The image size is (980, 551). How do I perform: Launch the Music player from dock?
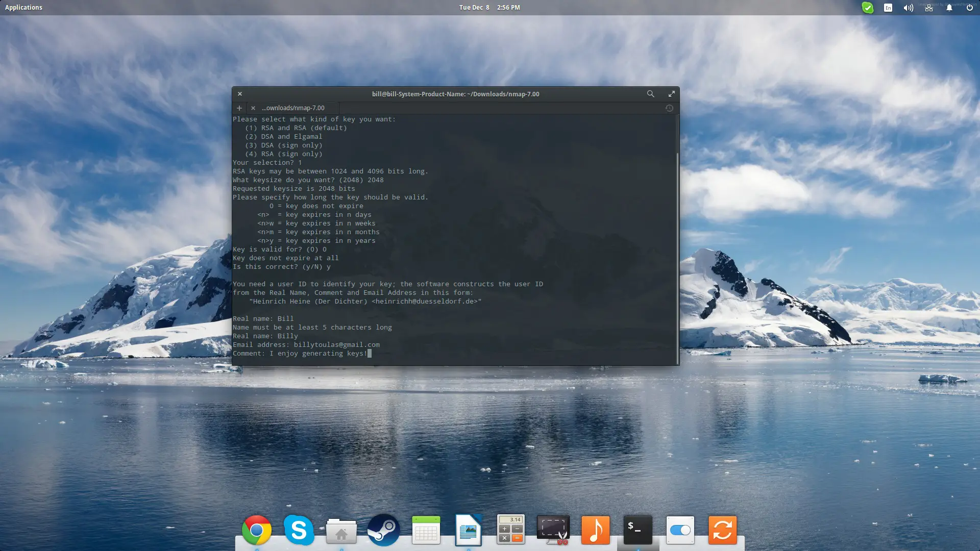coord(595,530)
